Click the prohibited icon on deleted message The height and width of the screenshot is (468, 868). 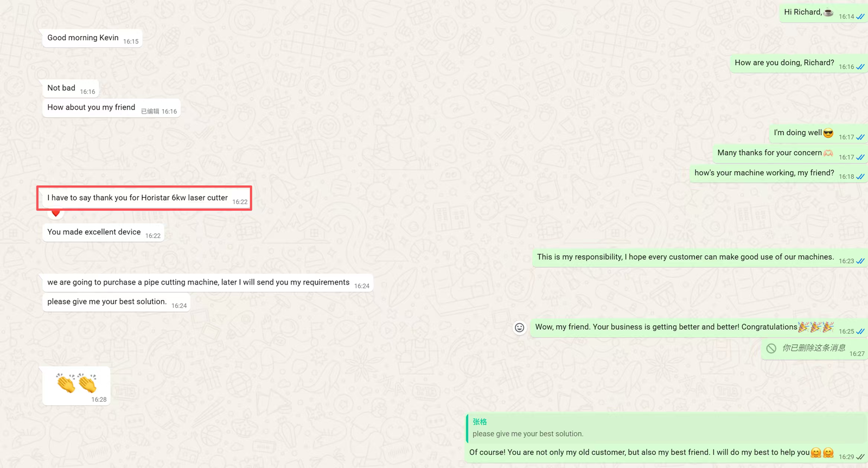click(x=771, y=348)
